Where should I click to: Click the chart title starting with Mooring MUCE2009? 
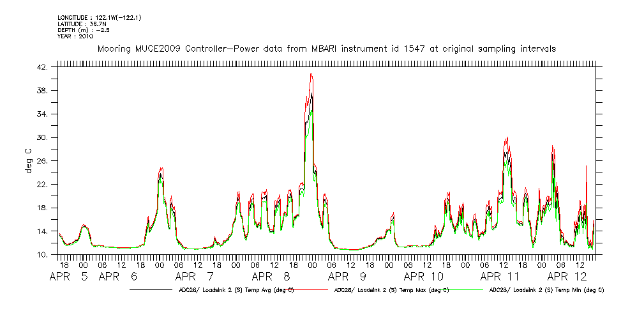(x=326, y=49)
